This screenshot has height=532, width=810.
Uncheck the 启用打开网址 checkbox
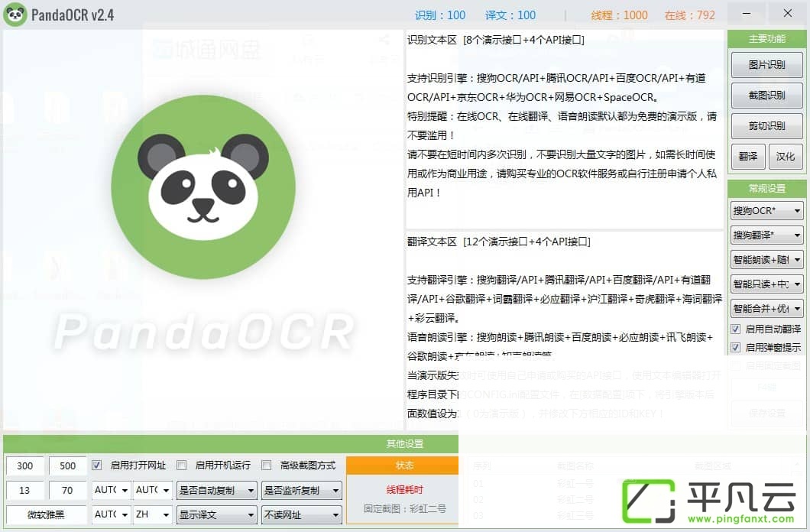pos(96,465)
